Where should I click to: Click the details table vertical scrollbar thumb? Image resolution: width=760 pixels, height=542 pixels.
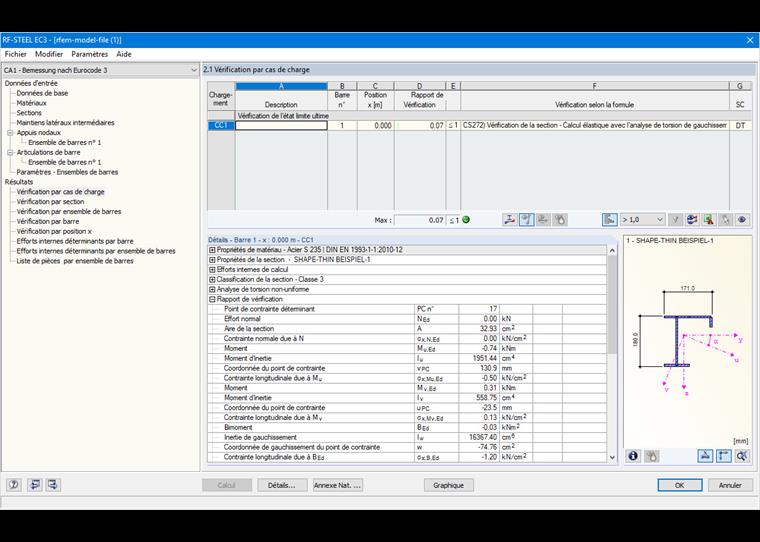click(612, 304)
